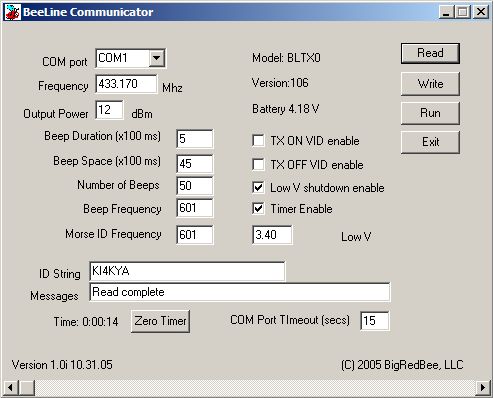Viewport: 493px width, 398px height.
Task: Click the COM1 combo box text
Action: (113, 58)
